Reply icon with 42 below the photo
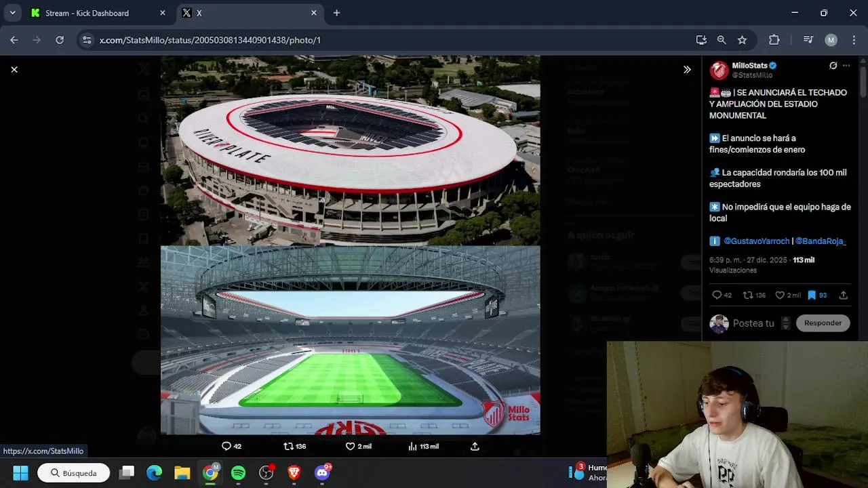The height and width of the screenshot is (488, 868). click(x=231, y=446)
